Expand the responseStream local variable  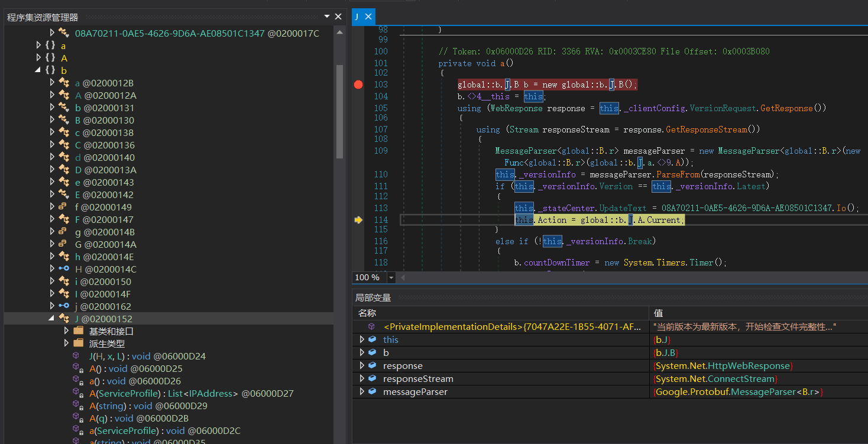pos(362,378)
